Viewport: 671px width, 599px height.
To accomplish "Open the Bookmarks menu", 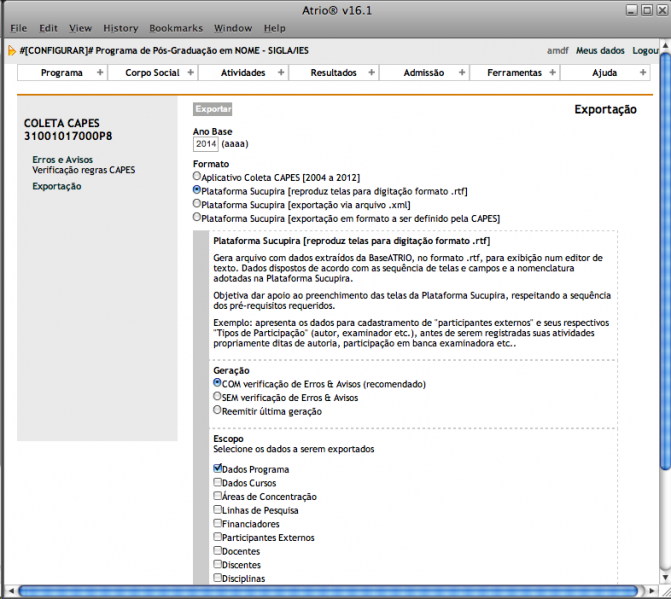I will [x=175, y=28].
